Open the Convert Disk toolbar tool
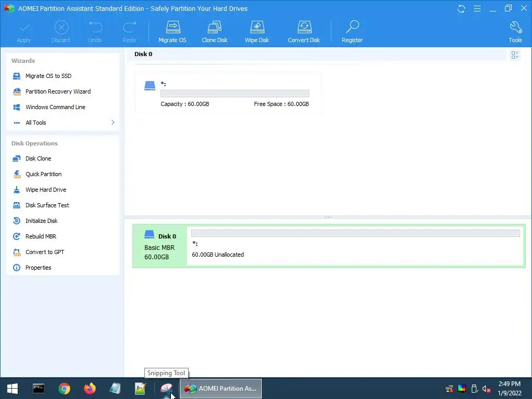The height and width of the screenshot is (399, 532). pyautogui.click(x=304, y=32)
